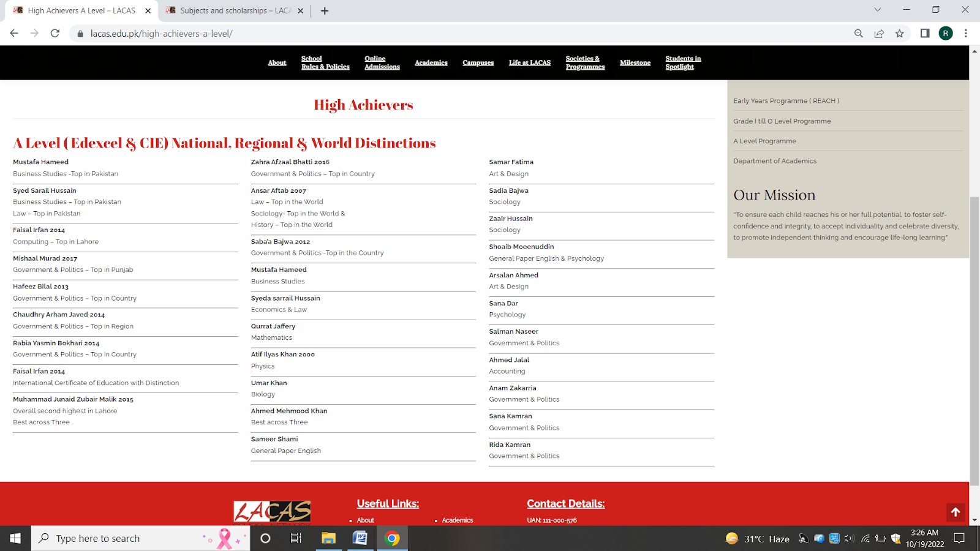Launch File Explorer from the taskbar
This screenshot has width=980, height=551.
329,538
